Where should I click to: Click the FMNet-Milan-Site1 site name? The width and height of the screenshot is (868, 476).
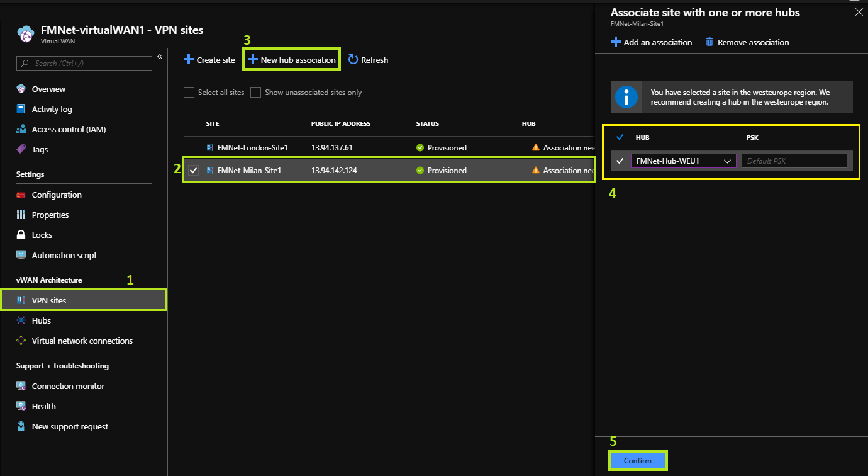coord(249,171)
